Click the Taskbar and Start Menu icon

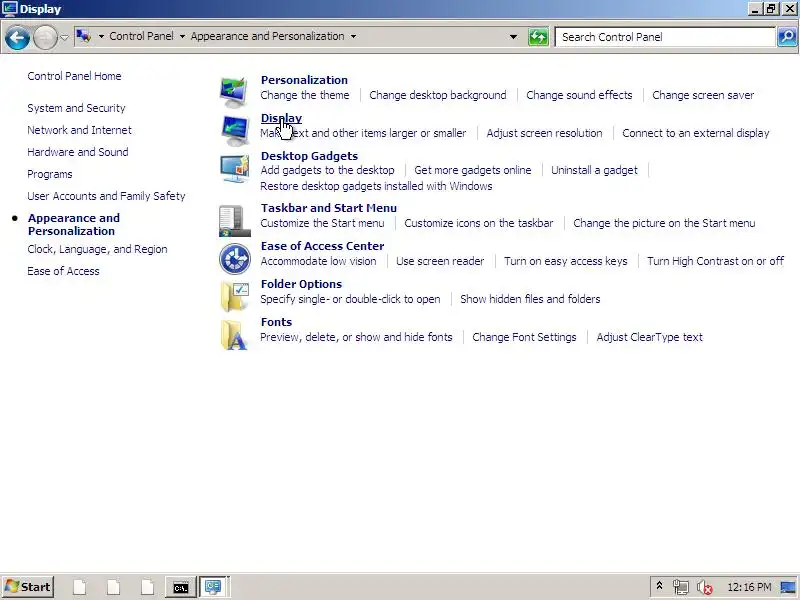pos(234,220)
